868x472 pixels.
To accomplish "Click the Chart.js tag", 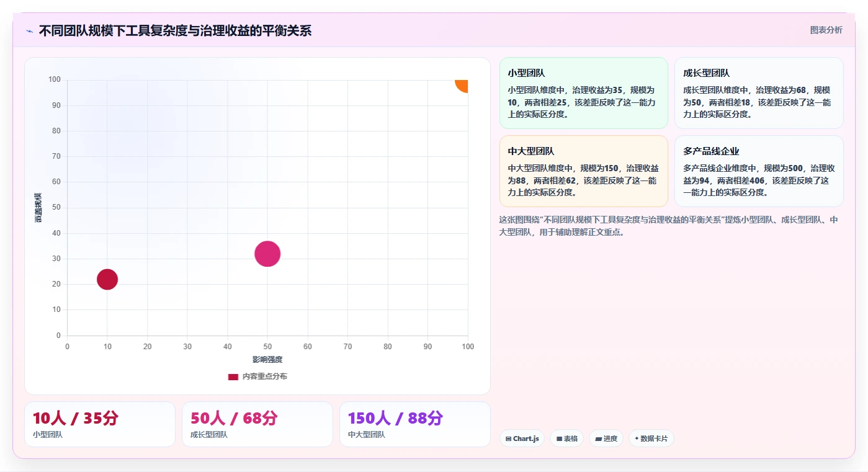I will click(522, 439).
